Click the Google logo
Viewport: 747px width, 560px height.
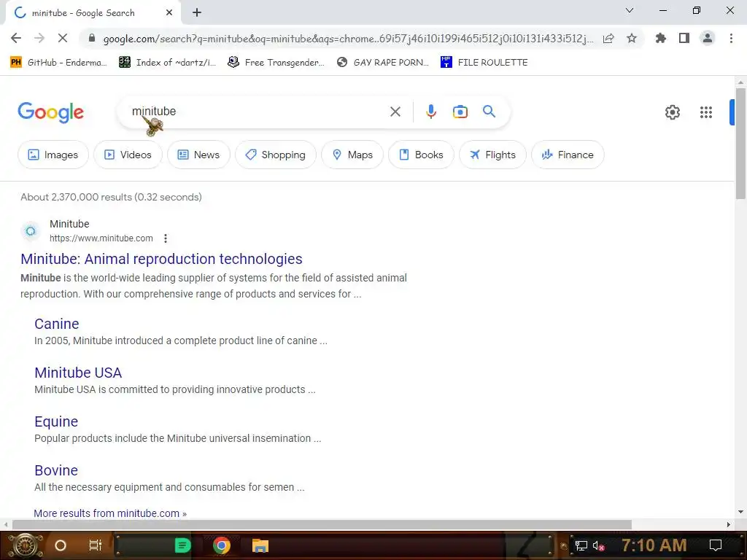point(50,112)
